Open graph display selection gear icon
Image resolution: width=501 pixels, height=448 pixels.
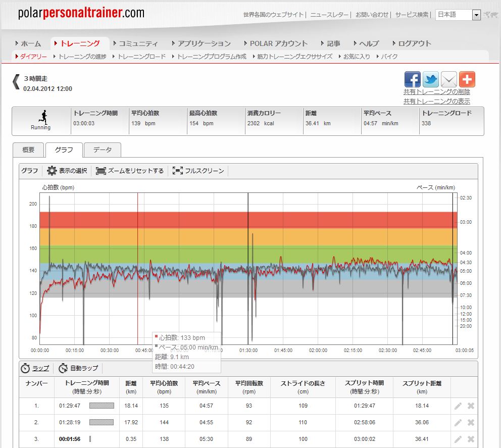[x=52, y=171]
